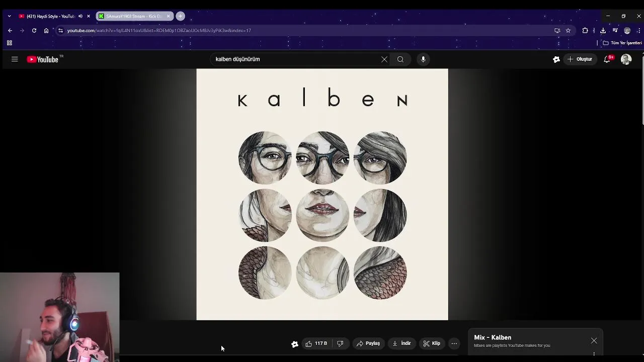
Task: Click the Kalben video player artwork
Action: pyautogui.click(x=322, y=194)
